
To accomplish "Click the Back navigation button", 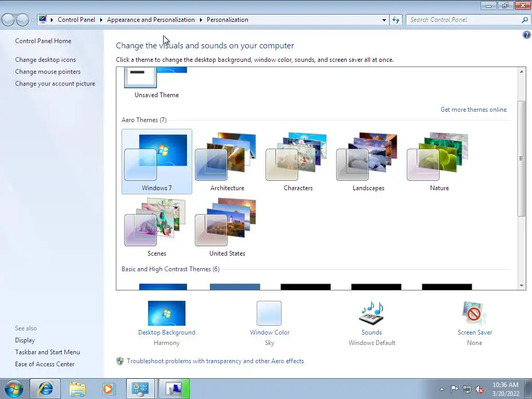I will [8, 20].
